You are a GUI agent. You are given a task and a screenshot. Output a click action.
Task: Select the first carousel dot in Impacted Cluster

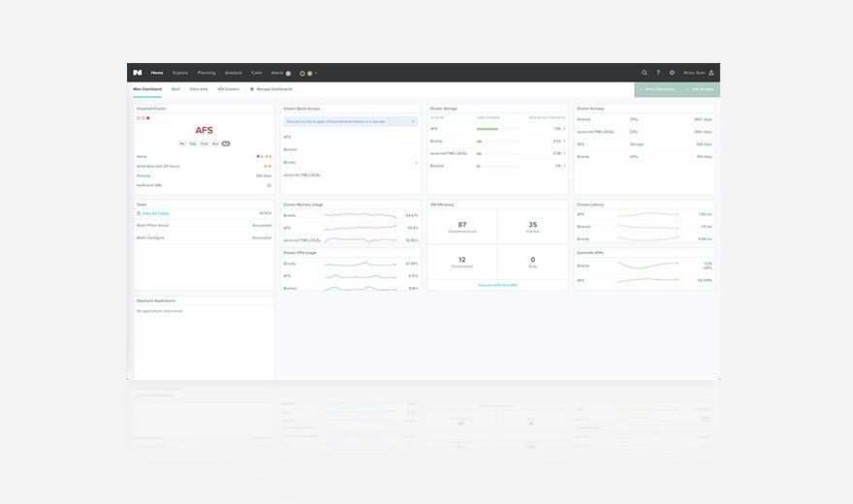pos(138,118)
